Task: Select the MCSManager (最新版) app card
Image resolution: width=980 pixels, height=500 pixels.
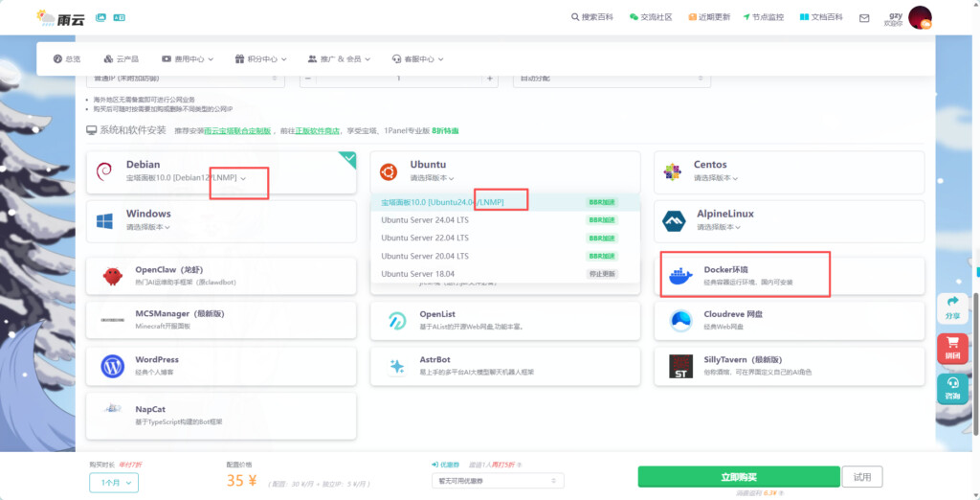Action: (x=221, y=320)
